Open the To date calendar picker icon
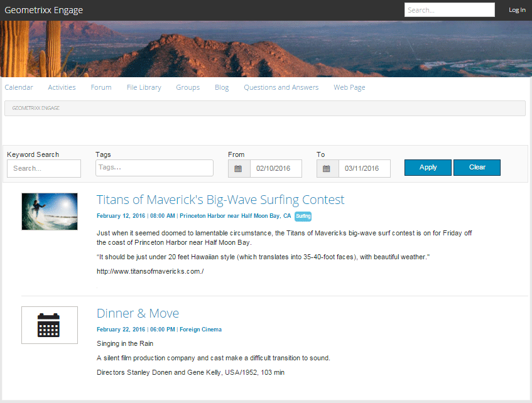 [327, 169]
